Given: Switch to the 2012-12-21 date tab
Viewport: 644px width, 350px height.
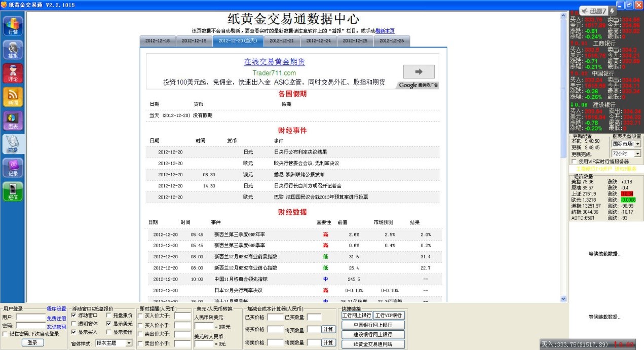Looking at the screenshot, I should point(282,41).
